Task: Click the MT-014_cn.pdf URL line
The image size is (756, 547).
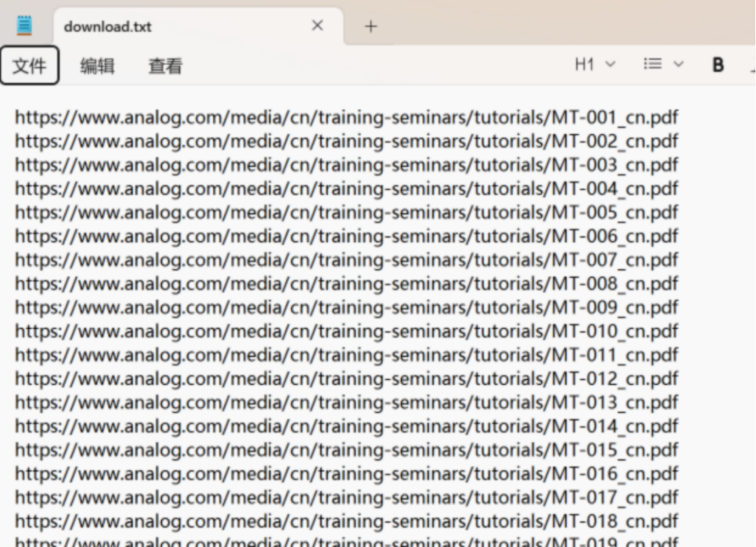Action: [x=346, y=426]
